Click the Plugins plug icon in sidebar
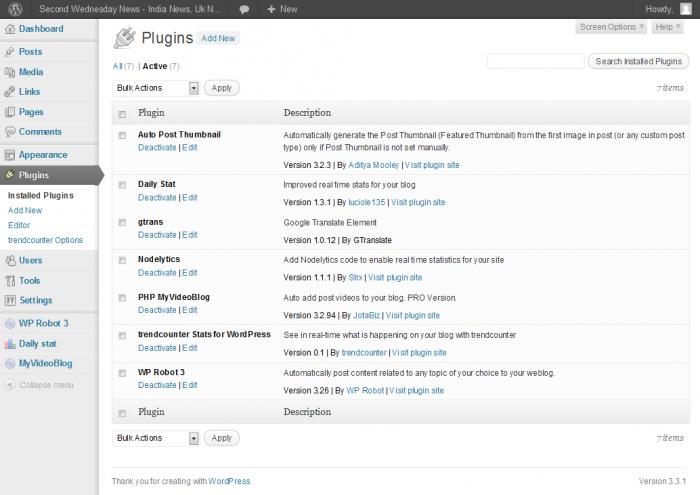The width and height of the screenshot is (700, 495). tap(10, 175)
